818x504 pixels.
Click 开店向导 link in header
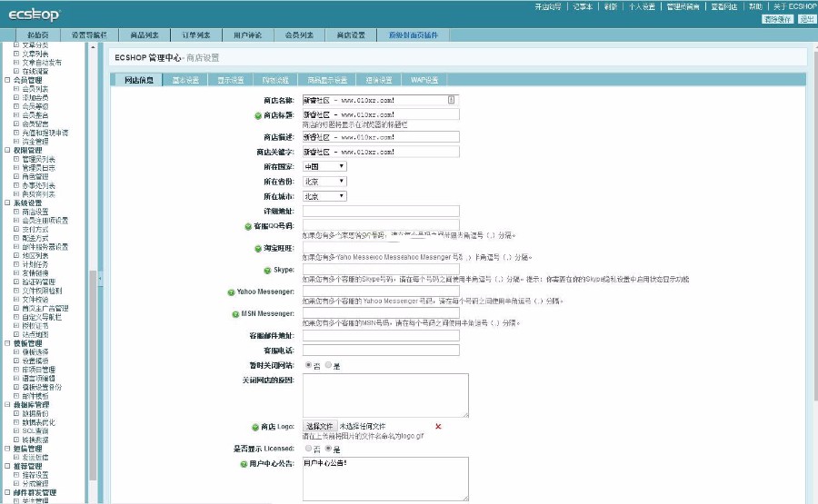point(548,6)
